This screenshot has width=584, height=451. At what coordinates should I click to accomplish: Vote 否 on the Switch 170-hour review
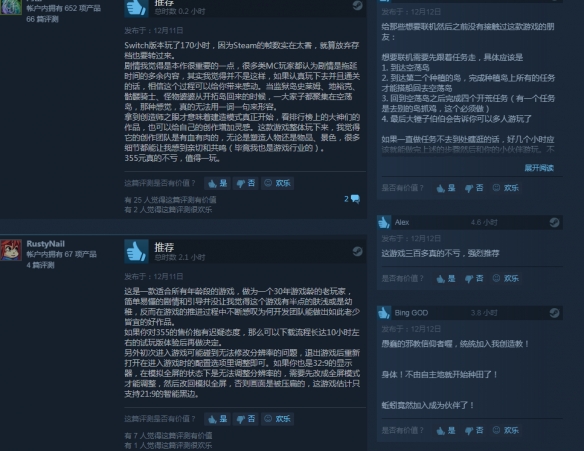coord(246,183)
